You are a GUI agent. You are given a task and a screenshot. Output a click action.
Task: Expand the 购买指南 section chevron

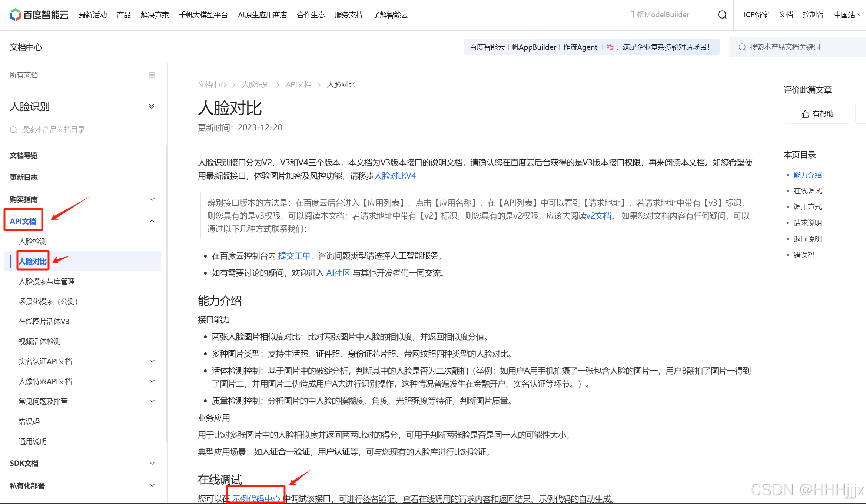152,199
